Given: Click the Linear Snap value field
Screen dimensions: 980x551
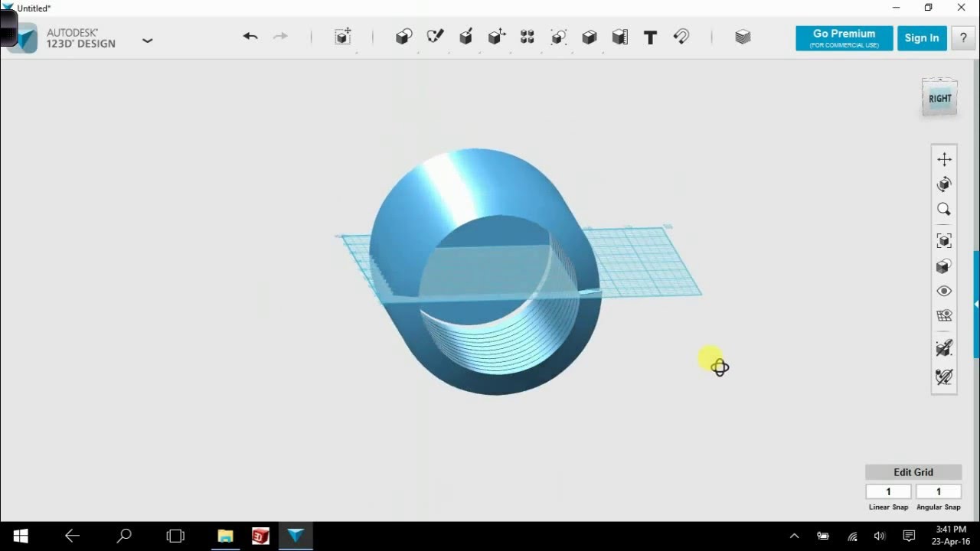Looking at the screenshot, I should tap(888, 491).
